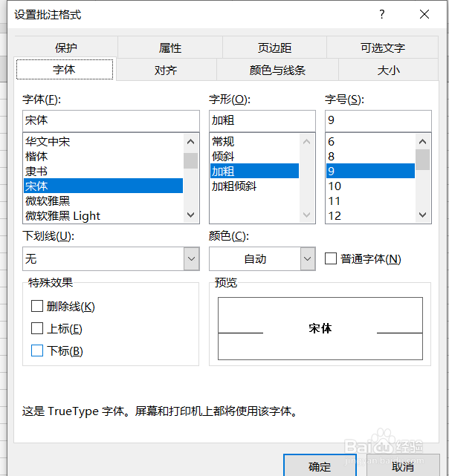Open the 颜色与线条 tab

pos(277,71)
